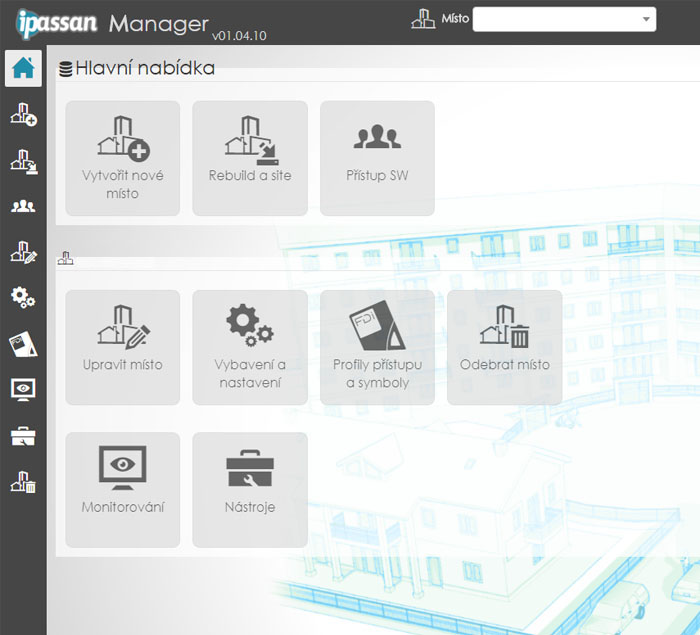The width and height of the screenshot is (700, 635).
Task: Click sidebar create new site icon
Action: pyautogui.click(x=23, y=115)
